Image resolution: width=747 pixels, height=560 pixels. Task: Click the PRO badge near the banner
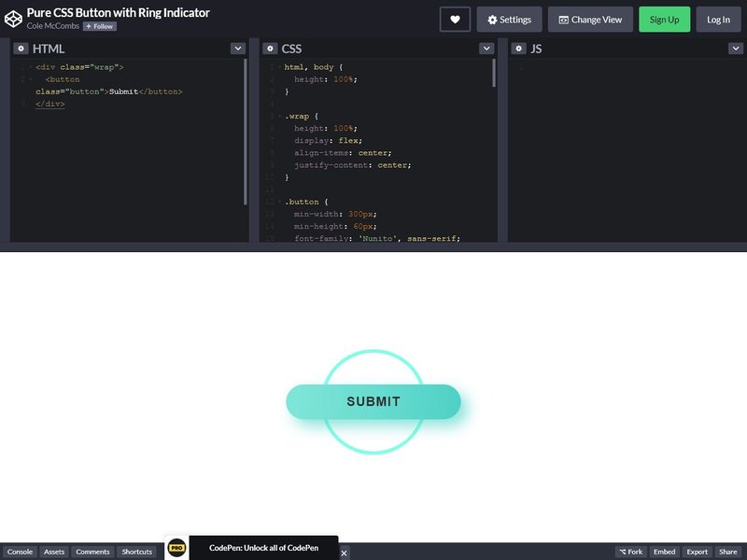[174, 548]
